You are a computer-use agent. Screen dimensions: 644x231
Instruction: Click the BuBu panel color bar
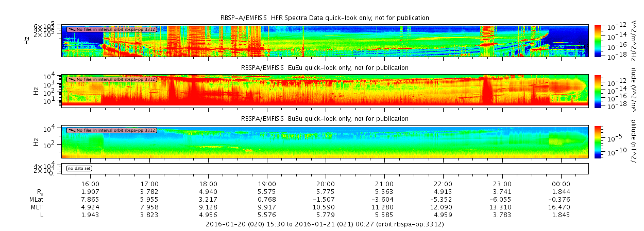click(598, 141)
